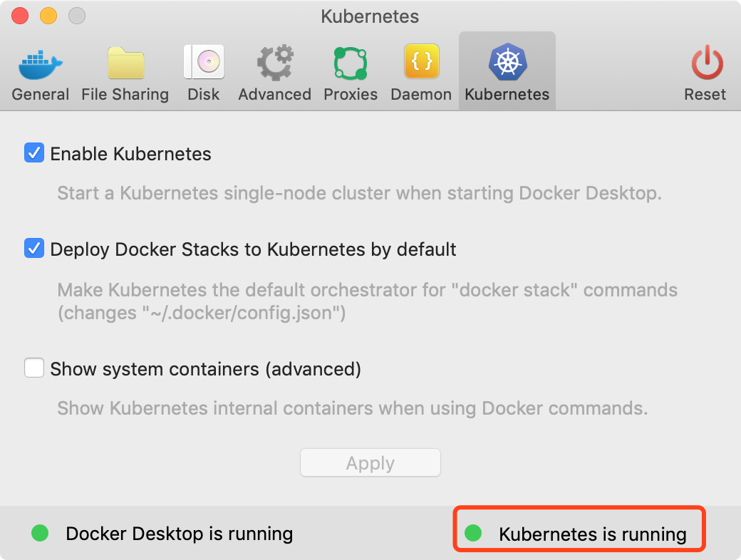741x560 pixels.
Task: Click the yellow minimize window button
Action: coord(48,16)
